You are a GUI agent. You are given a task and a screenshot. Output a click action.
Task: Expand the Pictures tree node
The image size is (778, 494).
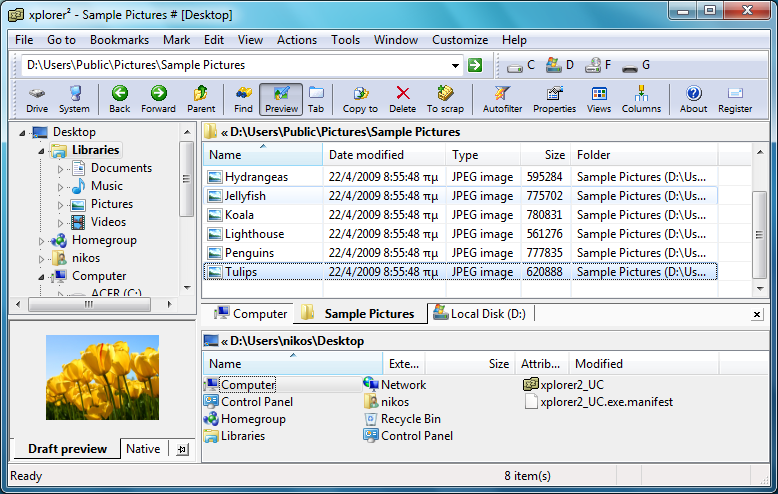pos(60,205)
